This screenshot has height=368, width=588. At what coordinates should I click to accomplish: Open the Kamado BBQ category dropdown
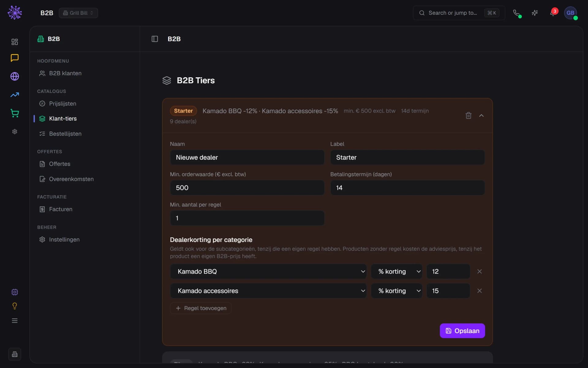pos(268,271)
